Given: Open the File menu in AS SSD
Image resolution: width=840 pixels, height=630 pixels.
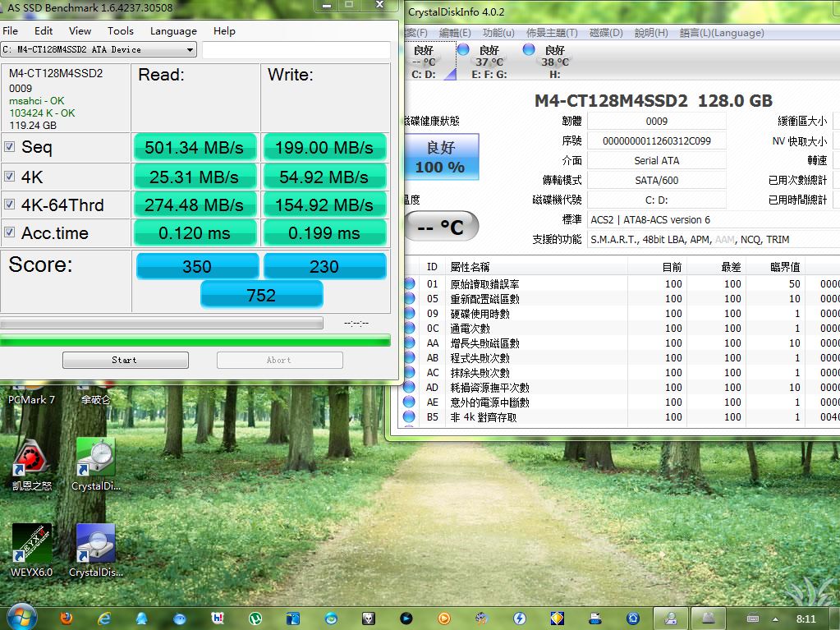Looking at the screenshot, I should [x=10, y=30].
